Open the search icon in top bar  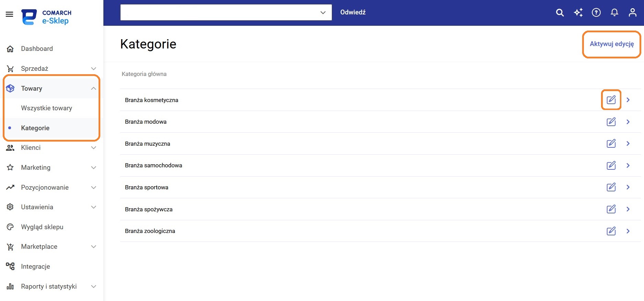pyautogui.click(x=560, y=13)
